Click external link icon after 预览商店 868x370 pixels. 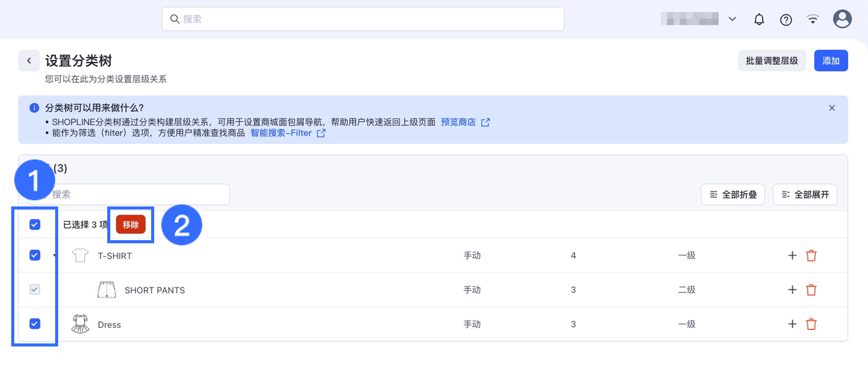coord(486,122)
